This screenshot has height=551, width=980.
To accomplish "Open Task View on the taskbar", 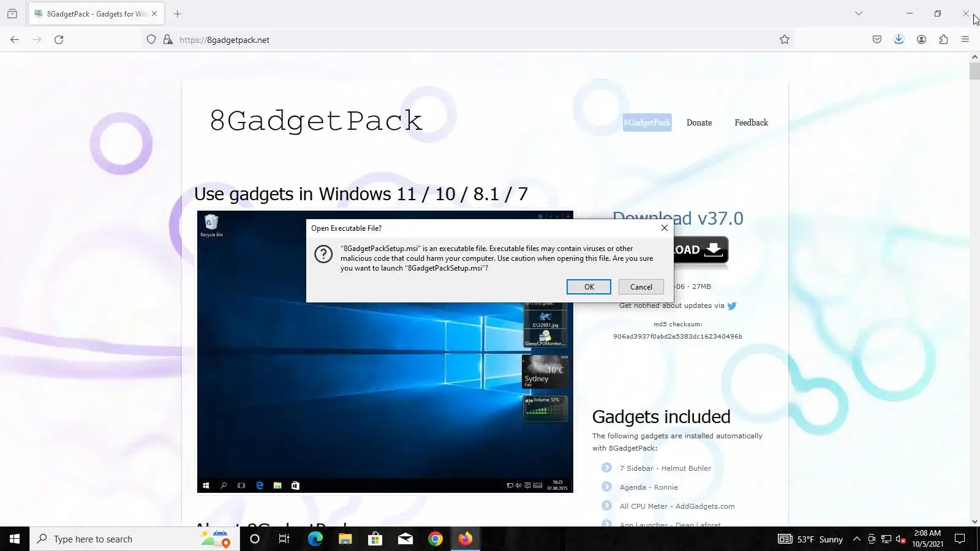I will coord(284,539).
